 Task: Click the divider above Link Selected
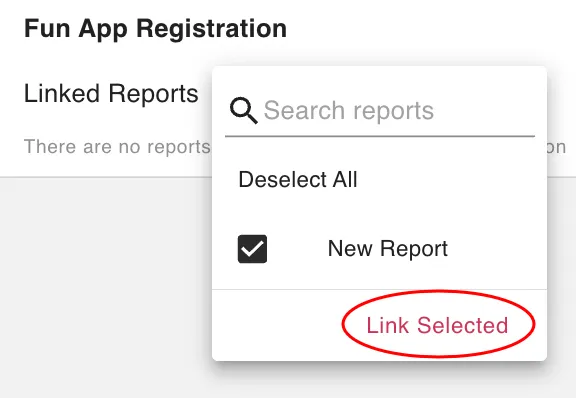(379, 290)
